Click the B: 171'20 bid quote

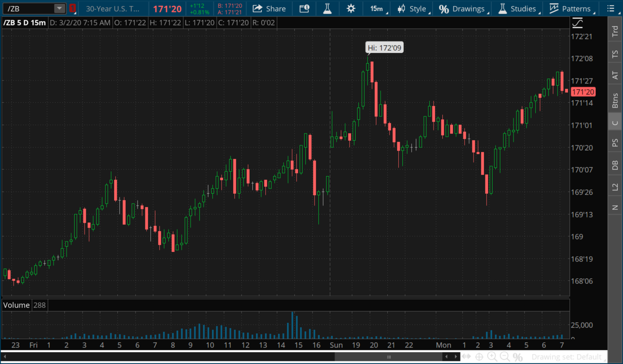click(x=230, y=5)
